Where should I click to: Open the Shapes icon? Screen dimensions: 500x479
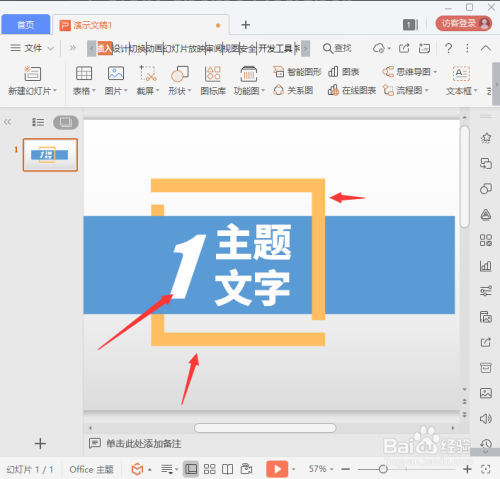click(x=180, y=74)
